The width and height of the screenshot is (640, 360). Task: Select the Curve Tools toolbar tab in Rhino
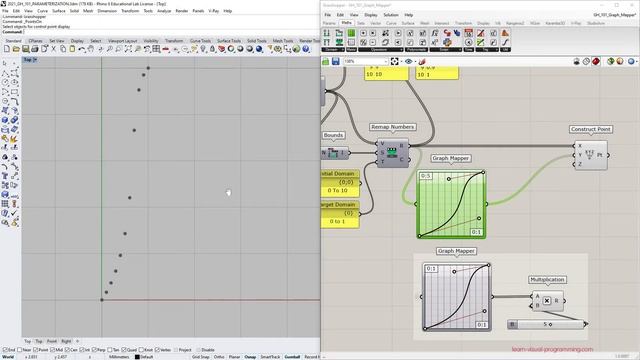200,41
